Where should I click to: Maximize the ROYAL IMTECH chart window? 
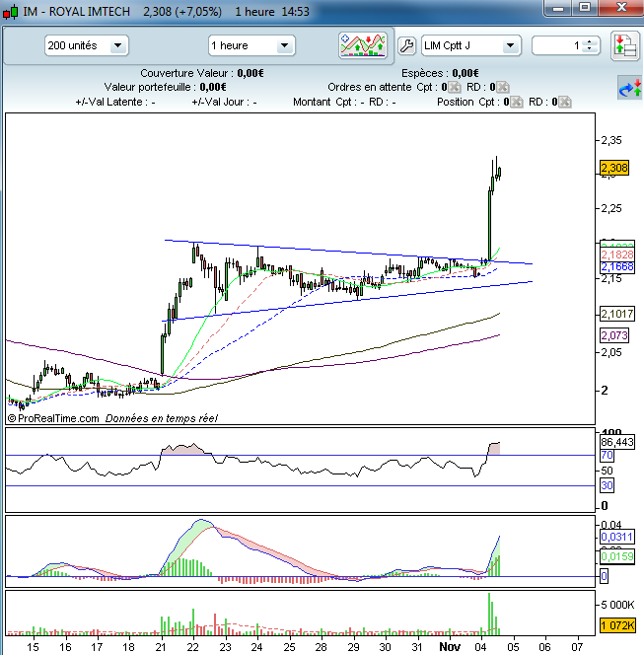click(585, 8)
